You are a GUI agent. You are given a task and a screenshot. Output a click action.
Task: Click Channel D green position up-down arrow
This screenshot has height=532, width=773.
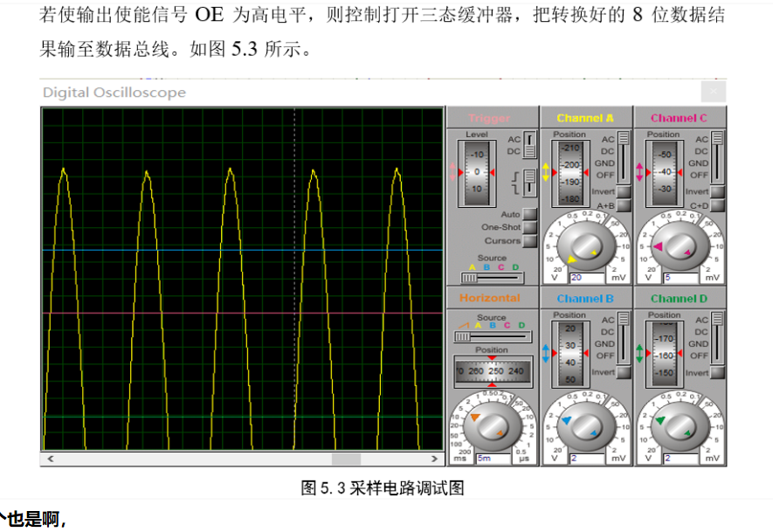639,353
